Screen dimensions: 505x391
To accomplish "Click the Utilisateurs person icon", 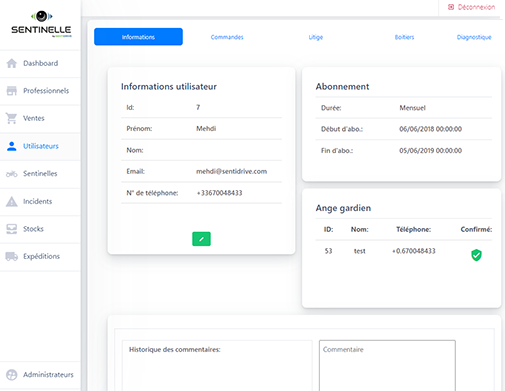I will pyautogui.click(x=12, y=146).
